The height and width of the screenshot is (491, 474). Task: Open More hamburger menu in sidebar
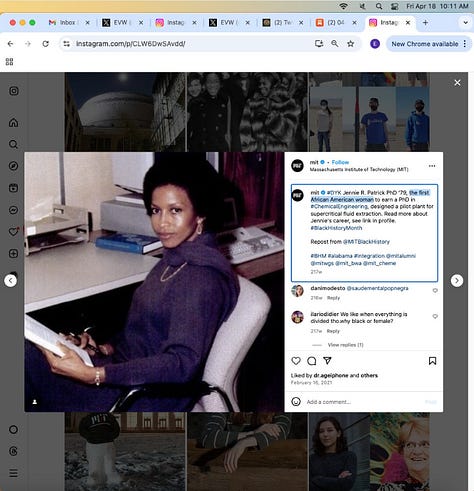(x=13, y=473)
